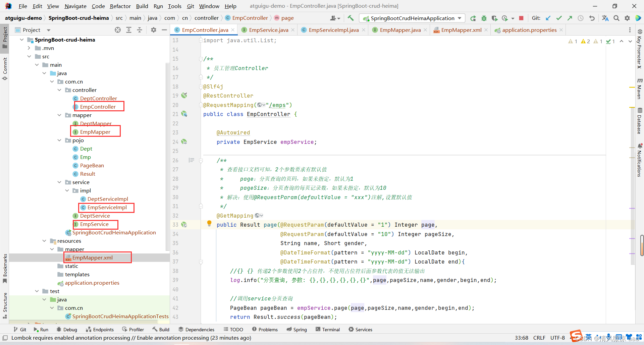Click the Rerun application icon in toolbar

click(x=473, y=18)
